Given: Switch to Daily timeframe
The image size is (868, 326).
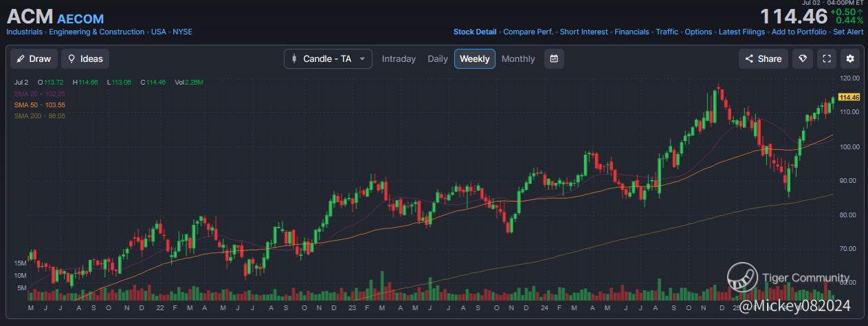Looking at the screenshot, I should click(x=438, y=59).
